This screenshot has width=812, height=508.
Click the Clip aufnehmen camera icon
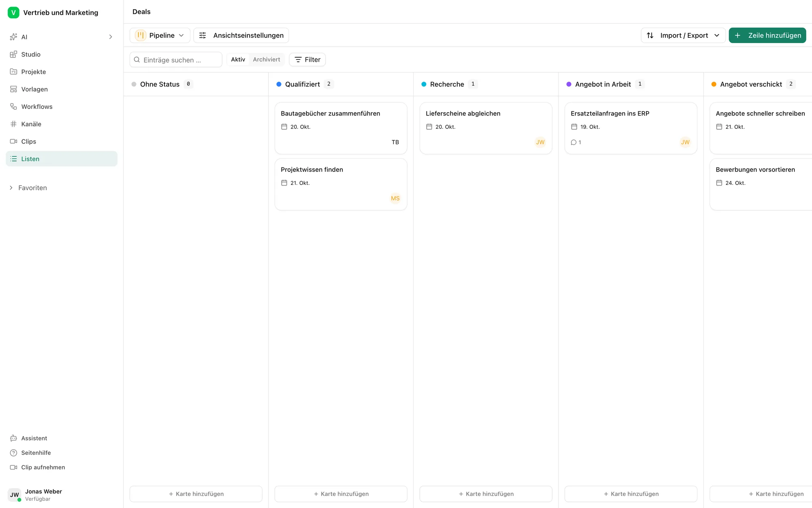point(13,468)
